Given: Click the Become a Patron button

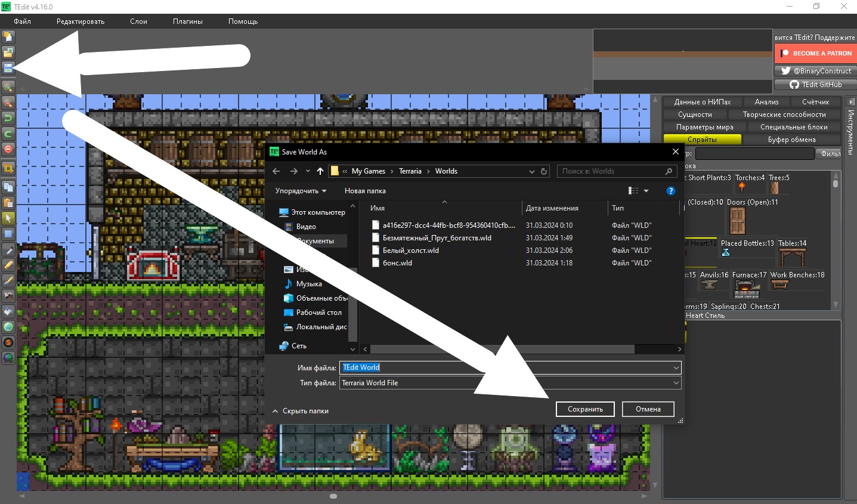Looking at the screenshot, I should click(x=815, y=53).
